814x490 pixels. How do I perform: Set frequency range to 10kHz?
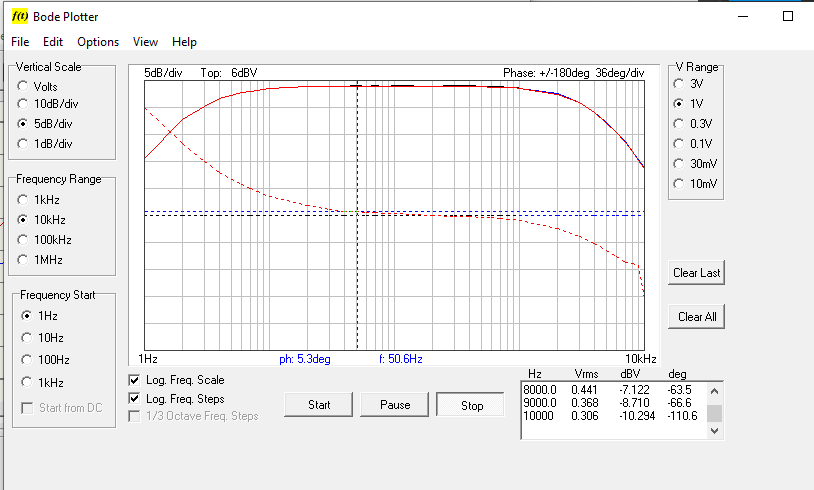(22, 220)
